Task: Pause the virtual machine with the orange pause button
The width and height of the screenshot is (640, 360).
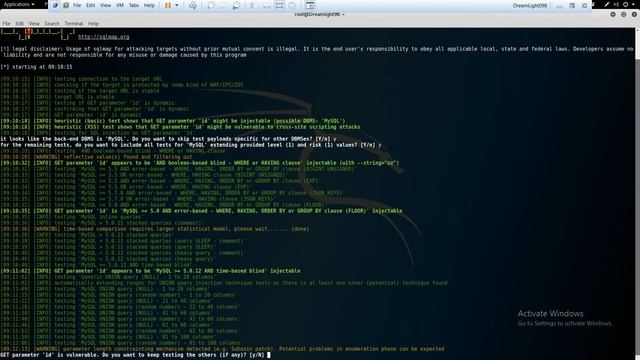Action: 168,5
